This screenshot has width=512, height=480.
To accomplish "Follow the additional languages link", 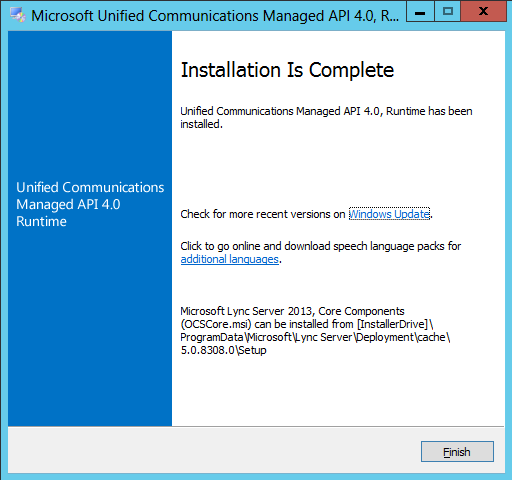I will pos(229,259).
